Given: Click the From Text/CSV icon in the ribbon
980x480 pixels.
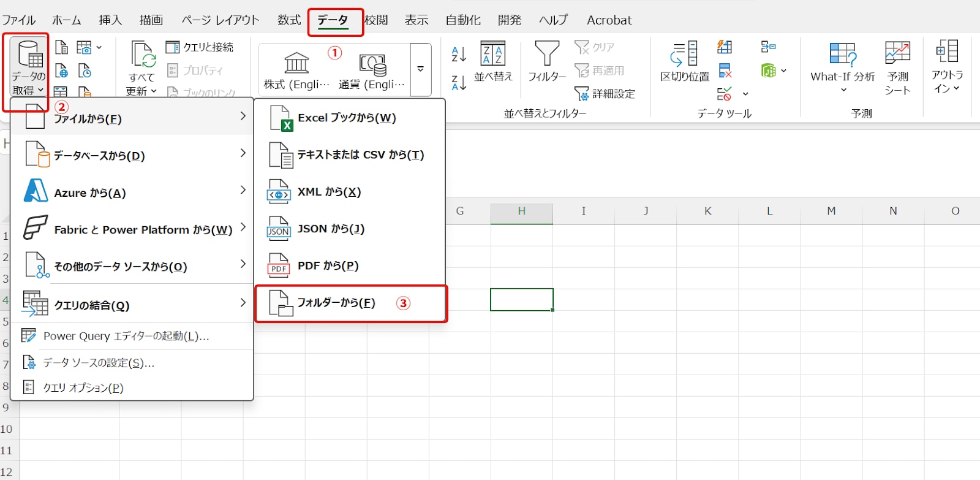Looking at the screenshot, I should pyautogui.click(x=61, y=47).
